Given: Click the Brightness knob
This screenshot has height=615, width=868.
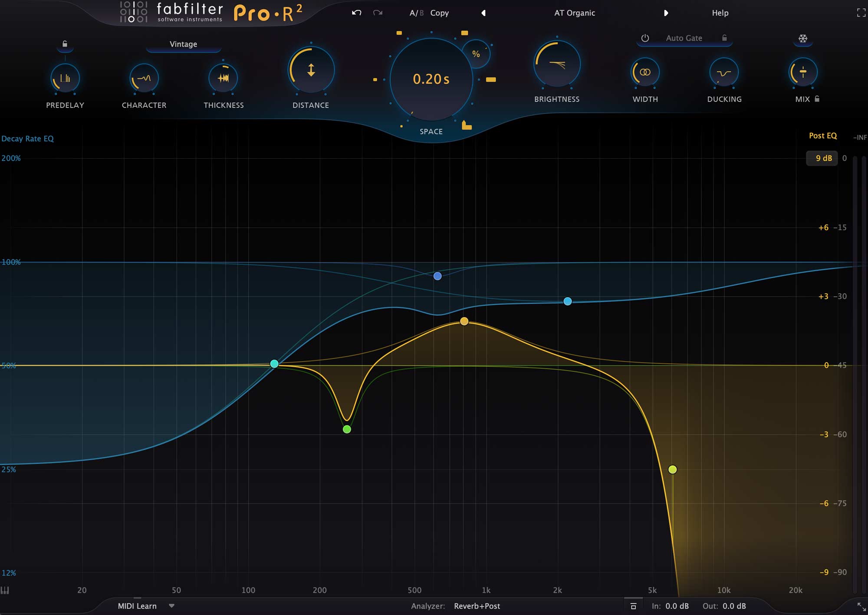Looking at the screenshot, I should [x=557, y=64].
